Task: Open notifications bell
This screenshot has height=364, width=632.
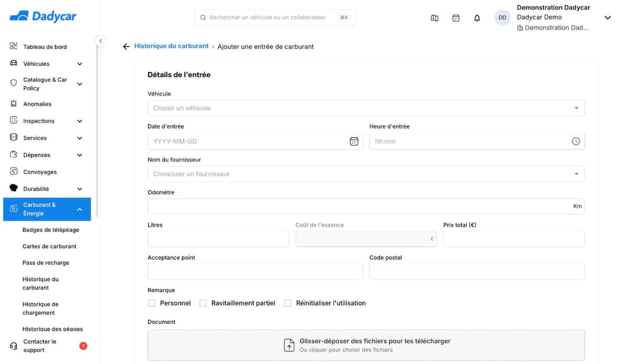Action: coord(477,18)
